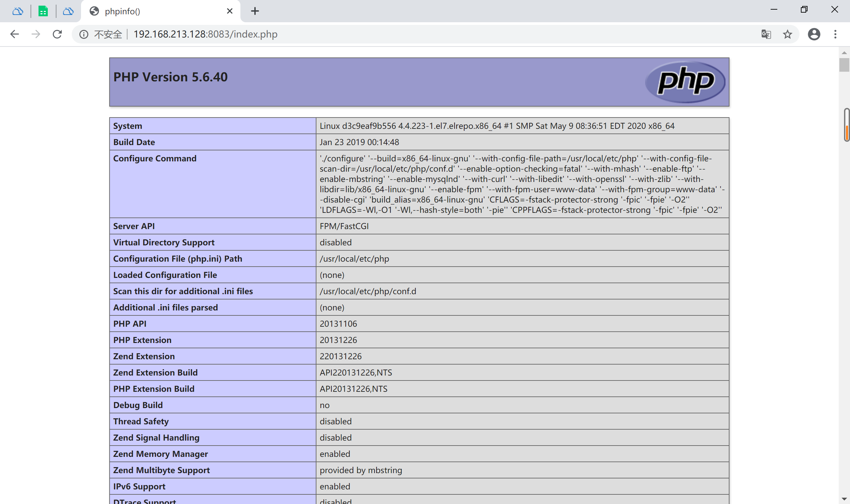
Task: Close the phpinfo() tab
Action: pos(229,11)
